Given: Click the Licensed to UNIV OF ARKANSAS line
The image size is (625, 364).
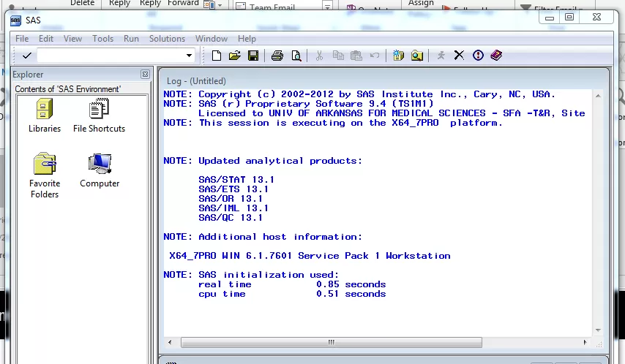Looking at the screenshot, I should coord(392,113).
